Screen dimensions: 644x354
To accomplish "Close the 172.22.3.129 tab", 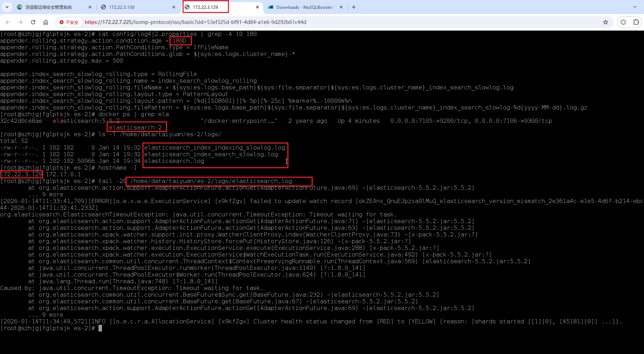I will (x=257, y=7).
